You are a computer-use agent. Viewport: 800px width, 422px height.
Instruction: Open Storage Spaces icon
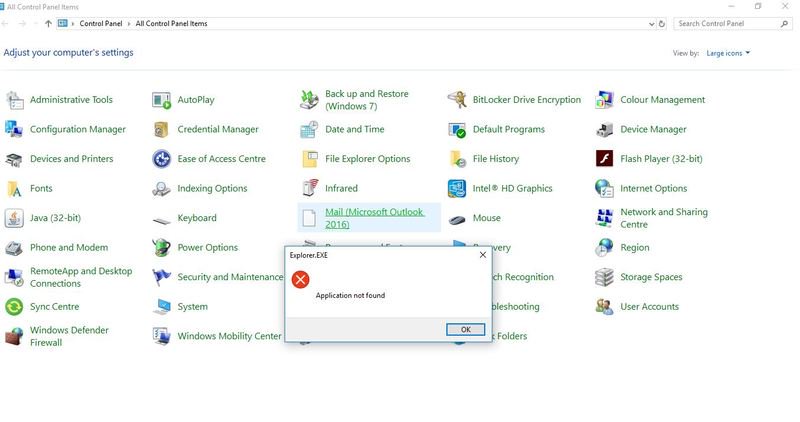click(605, 277)
